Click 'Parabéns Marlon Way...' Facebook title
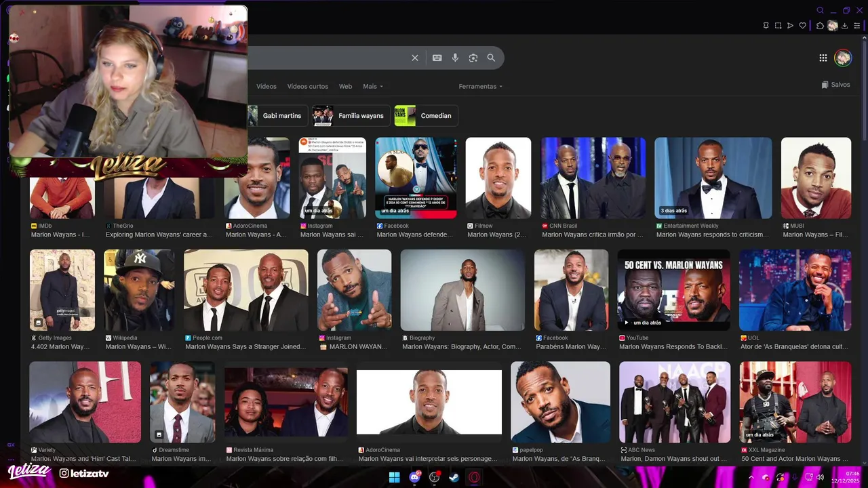This screenshot has width=868, height=488. pos(571,346)
